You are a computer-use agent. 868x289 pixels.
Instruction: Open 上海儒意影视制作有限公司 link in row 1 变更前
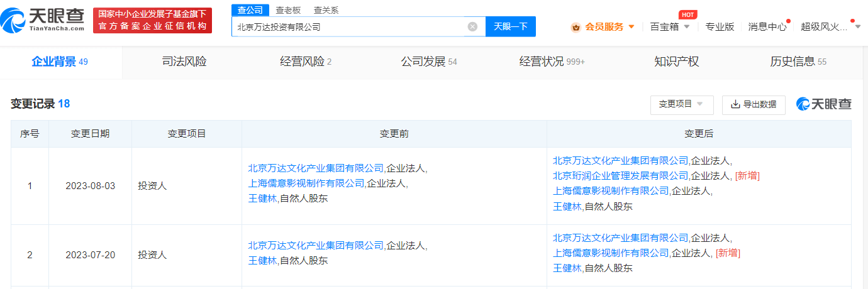click(x=306, y=183)
